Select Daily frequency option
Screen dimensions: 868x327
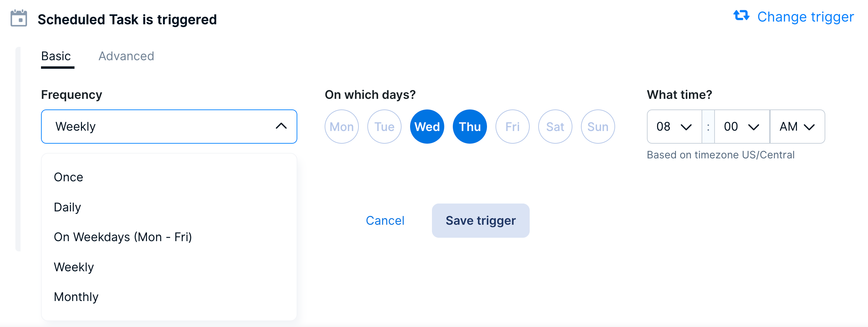[68, 207]
